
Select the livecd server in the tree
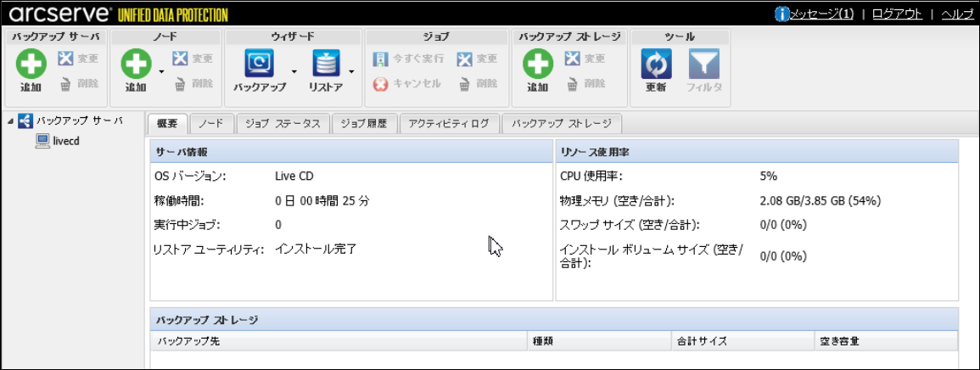pos(66,141)
